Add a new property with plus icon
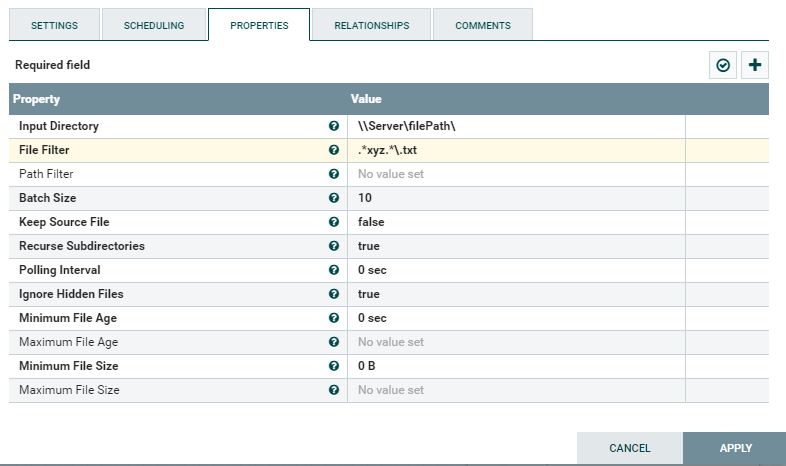The image size is (786, 466). click(x=755, y=66)
